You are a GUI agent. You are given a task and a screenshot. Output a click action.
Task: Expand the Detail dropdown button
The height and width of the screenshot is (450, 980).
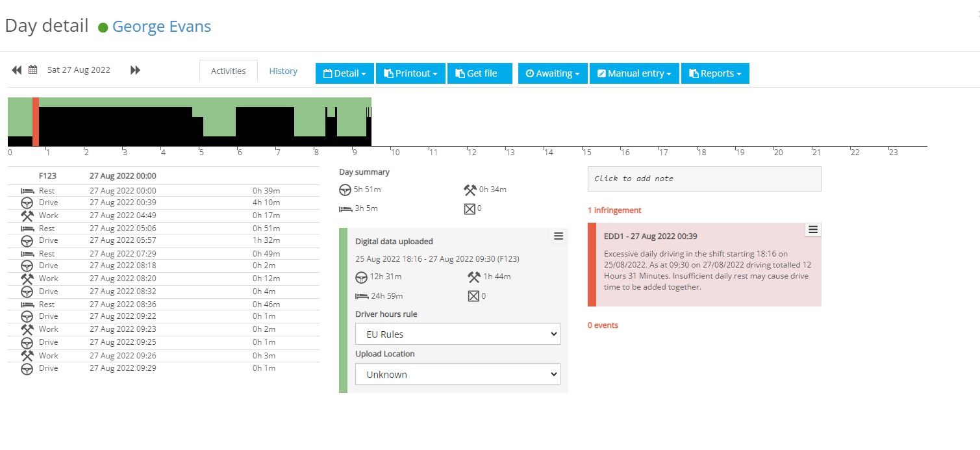point(345,73)
